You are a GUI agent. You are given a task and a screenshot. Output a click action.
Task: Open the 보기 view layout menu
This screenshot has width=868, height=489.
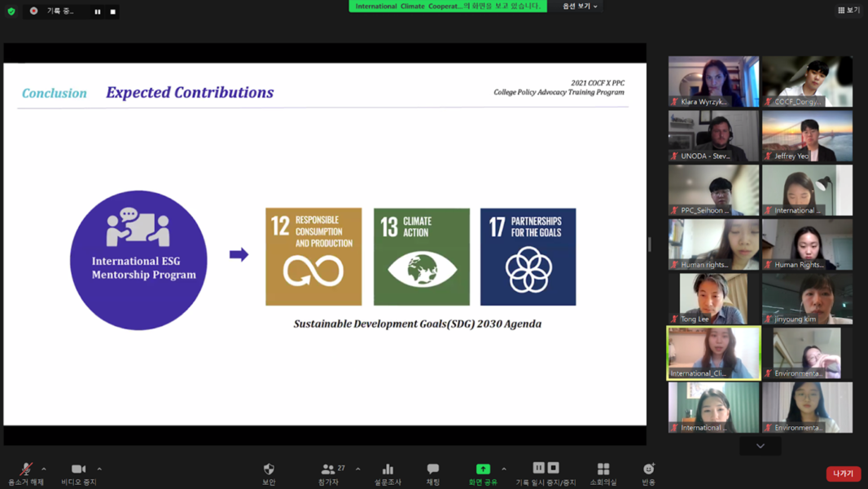(848, 10)
